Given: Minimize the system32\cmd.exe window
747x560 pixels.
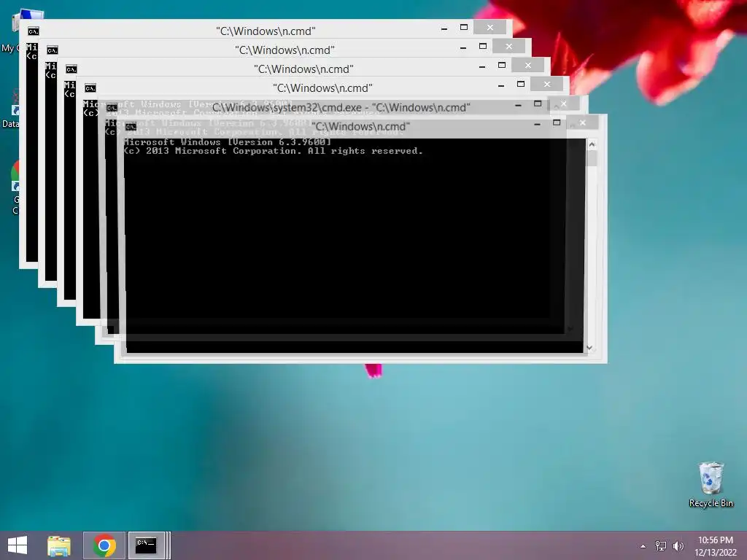Looking at the screenshot, I should tap(519, 105).
